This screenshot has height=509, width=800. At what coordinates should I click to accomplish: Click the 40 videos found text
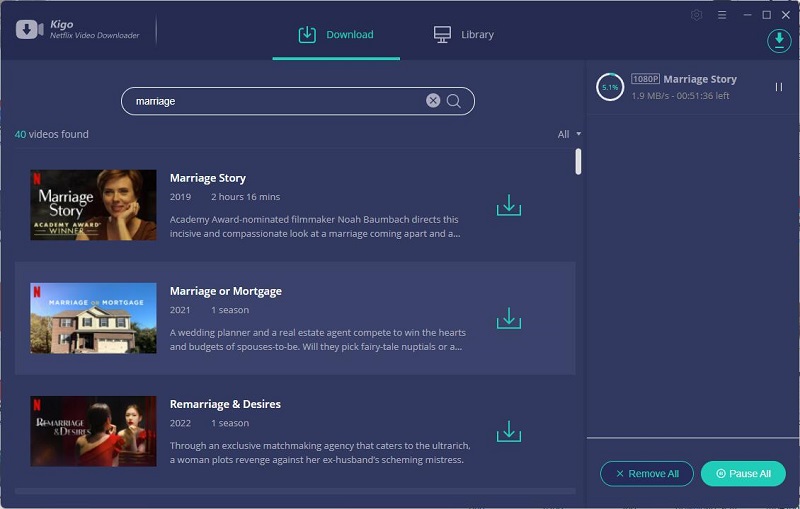click(x=52, y=134)
